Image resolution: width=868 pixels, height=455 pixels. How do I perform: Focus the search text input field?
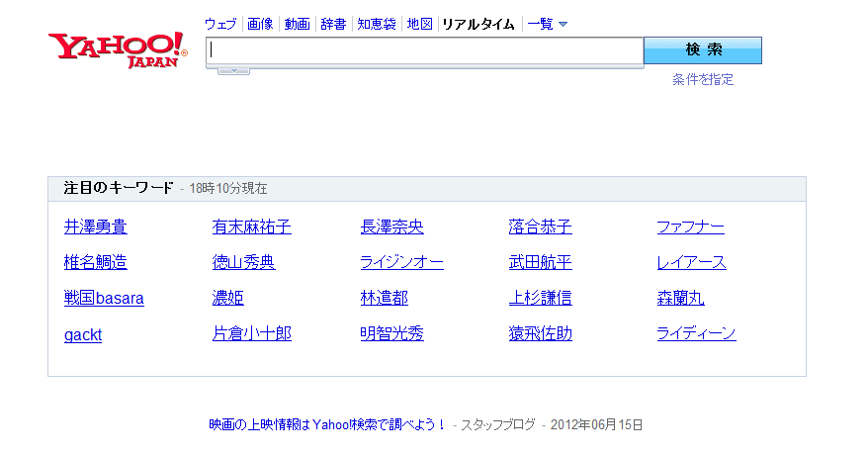point(425,50)
